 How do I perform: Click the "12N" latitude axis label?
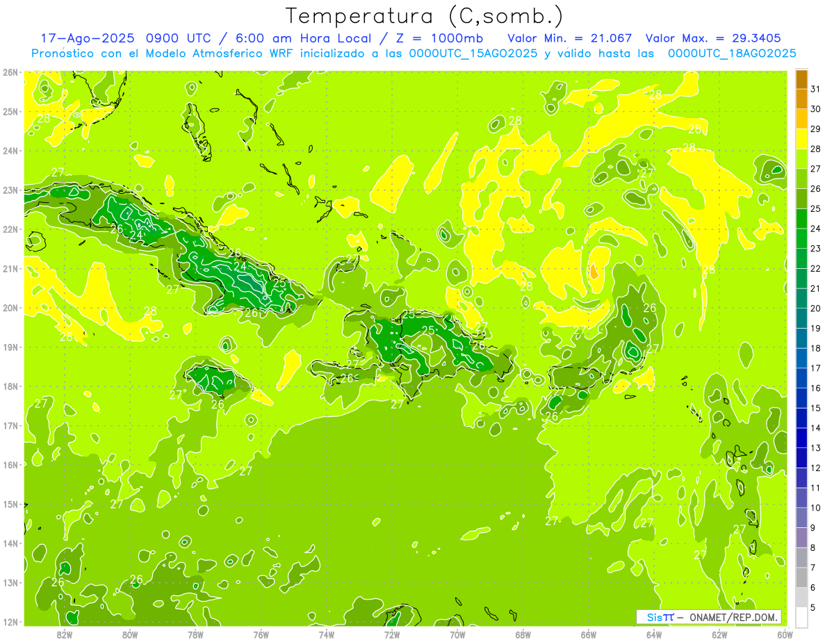click(10, 622)
